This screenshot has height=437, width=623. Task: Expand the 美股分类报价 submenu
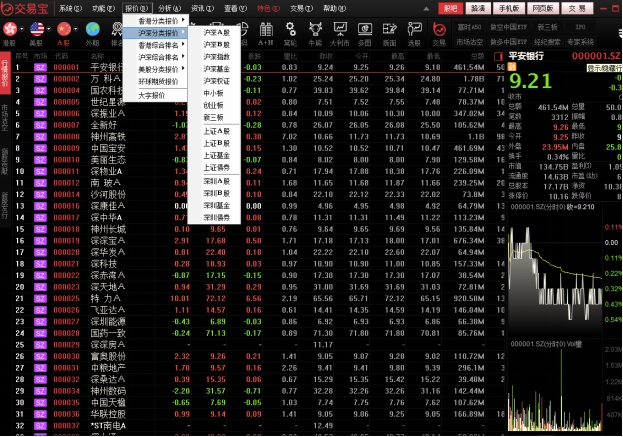[160, 69]
